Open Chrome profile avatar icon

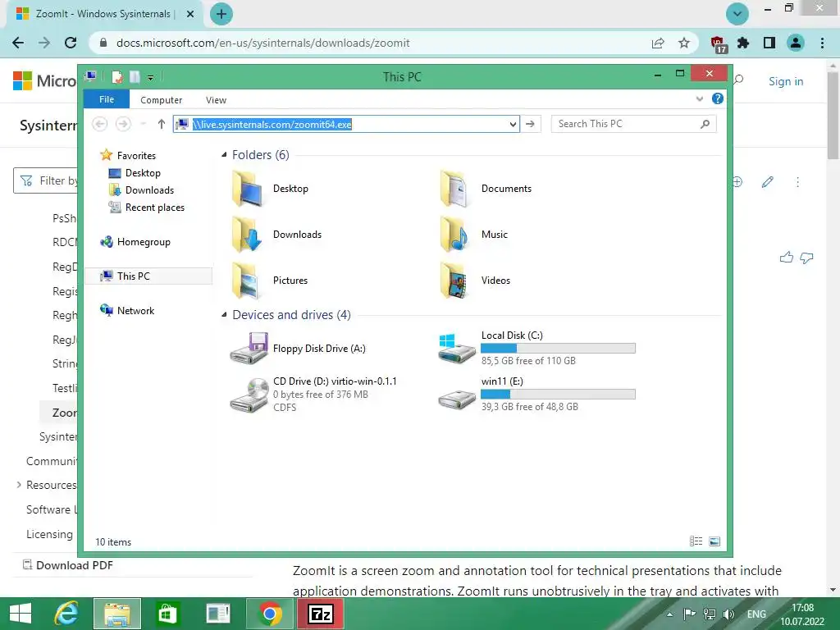796,43
